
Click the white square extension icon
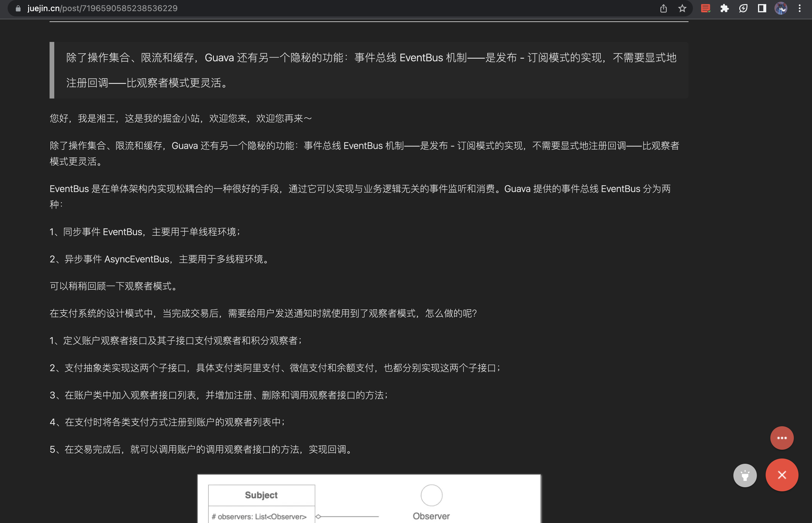point(762,8)
